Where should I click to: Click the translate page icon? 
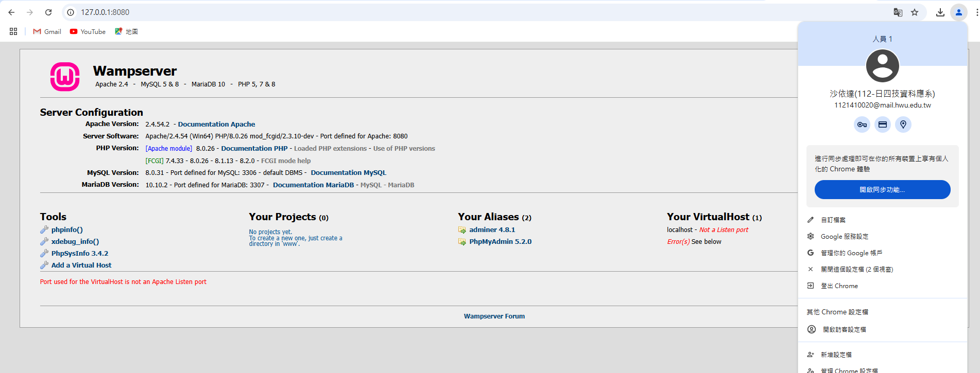tap(898, 12)
